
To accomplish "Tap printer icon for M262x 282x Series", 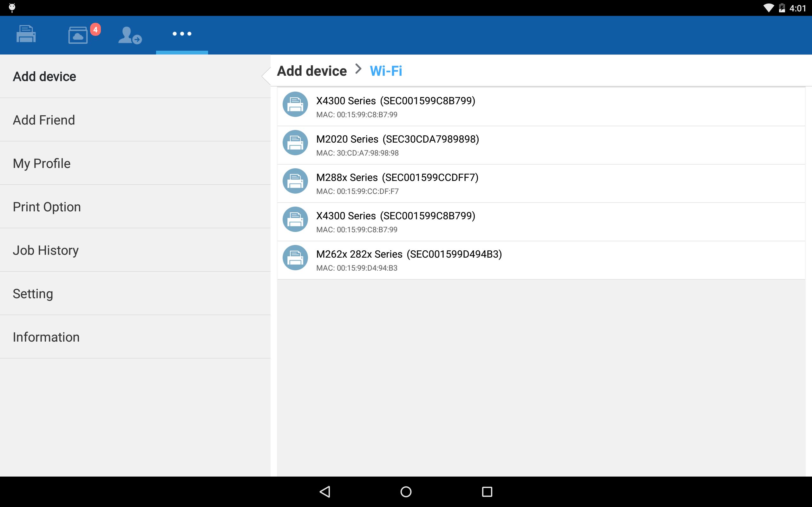I will pyautogui.click(x=295, y=258).
